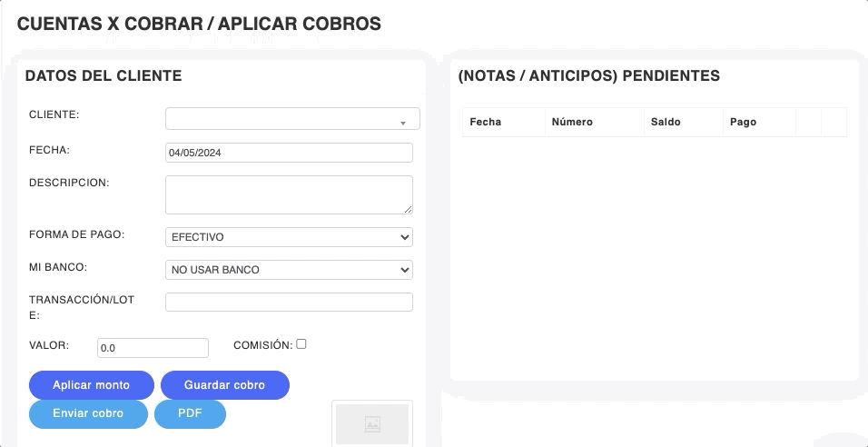
Task: Open the Cliente dropdown
Action: pyautogui.click(x=292, y=119)
